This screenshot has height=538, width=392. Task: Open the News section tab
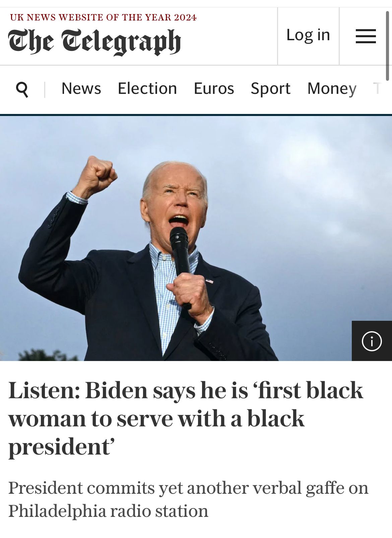[81, 89]
